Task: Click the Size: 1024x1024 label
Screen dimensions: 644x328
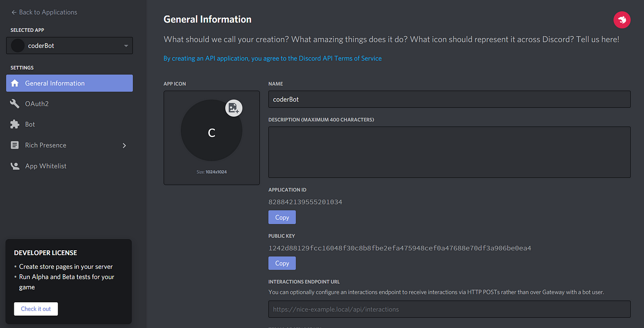Action: [212, 172]
